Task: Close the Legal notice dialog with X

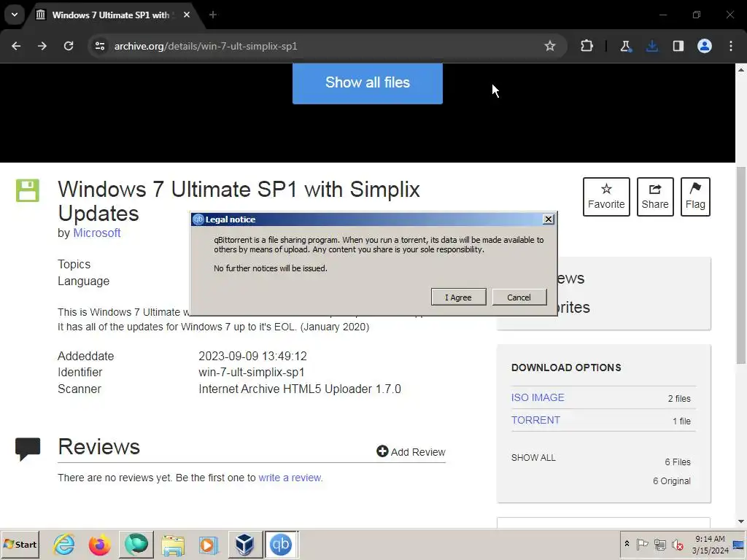Action: (549, 219)
